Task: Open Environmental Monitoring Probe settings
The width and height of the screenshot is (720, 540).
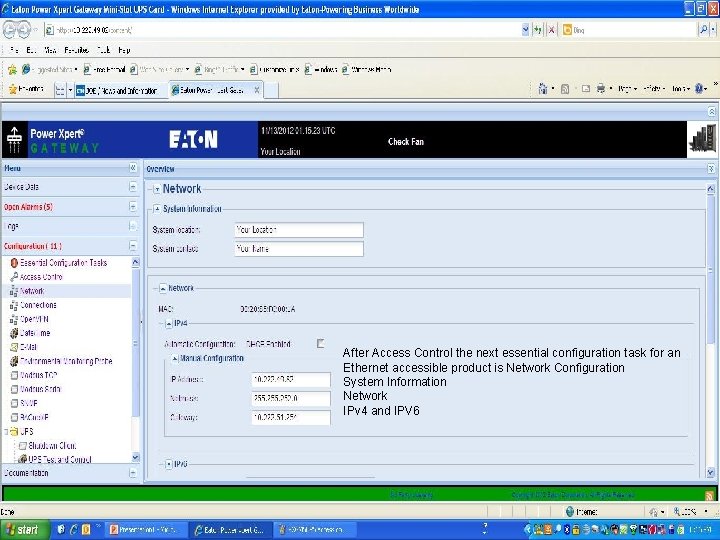Action: (66, 361)
